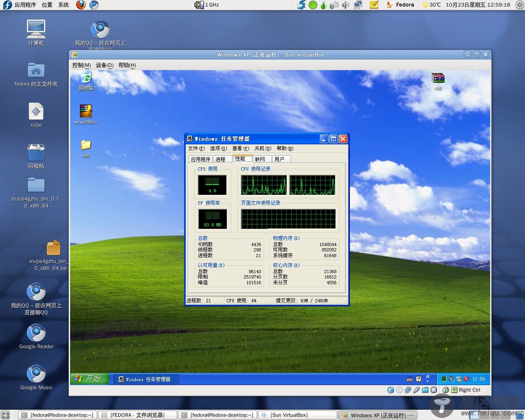Viewport: 525px width, 420px height.
Task: Open the 应用程序 menu in the GNOME panel
Action: [x=25, y=5]
